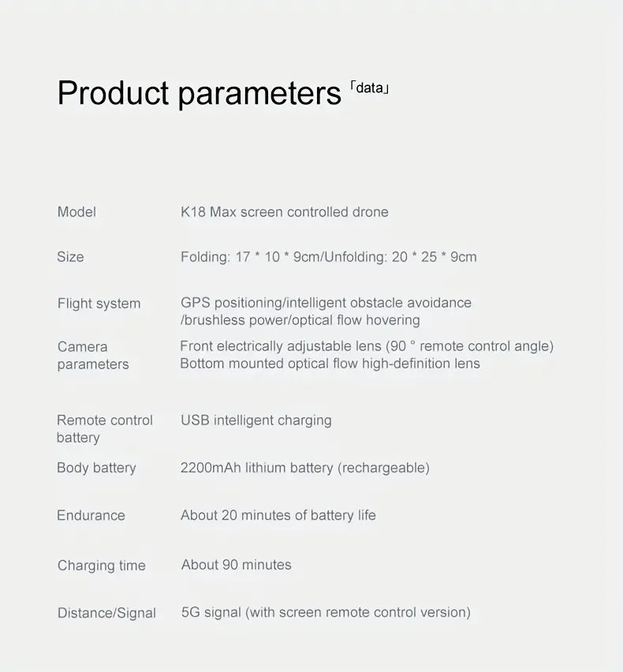The height and width of the screenshot is (672, 623).
Task: Click the folding and unfolding dimensions text
Action: coord(328,257)
